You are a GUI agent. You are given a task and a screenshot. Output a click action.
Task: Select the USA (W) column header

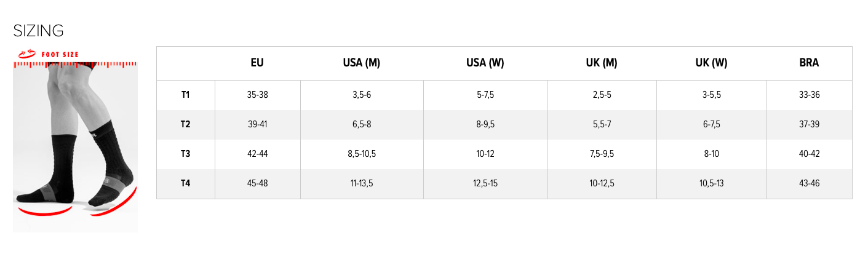coord(485,63)
